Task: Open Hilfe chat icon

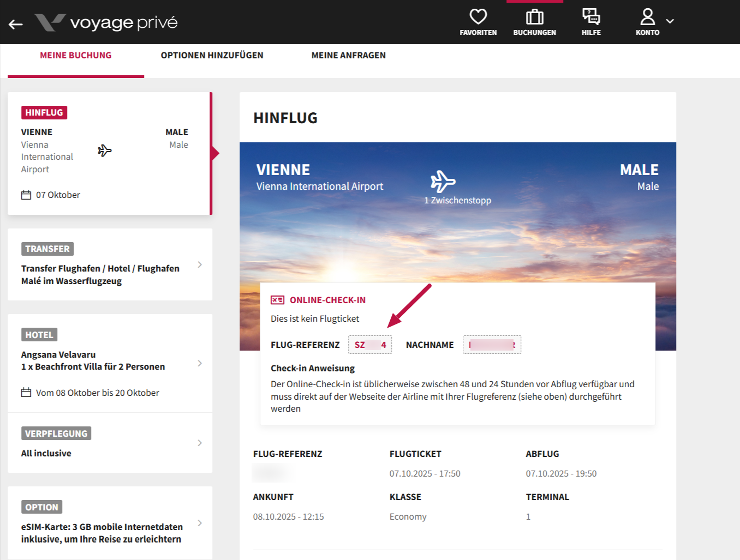Action: tap(591, 17)
